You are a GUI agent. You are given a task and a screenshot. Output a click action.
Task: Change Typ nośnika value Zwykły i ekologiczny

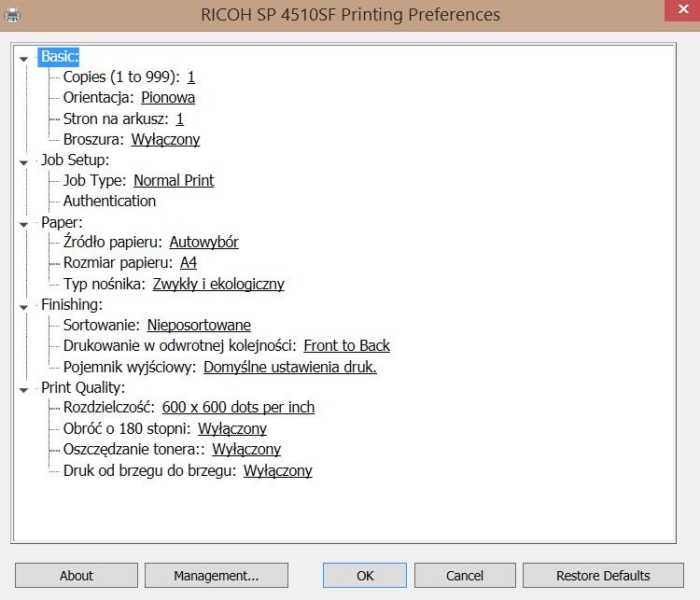(x=218, y=284)
